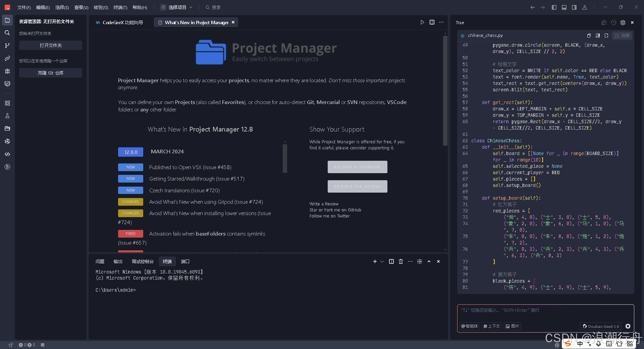Split the editor to the right
Viewport: 644px width, 349px height.
[x=432, y=22]
